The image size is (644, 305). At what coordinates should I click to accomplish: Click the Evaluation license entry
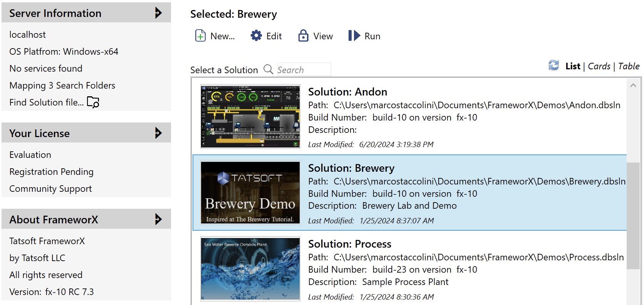click(30, 155)
